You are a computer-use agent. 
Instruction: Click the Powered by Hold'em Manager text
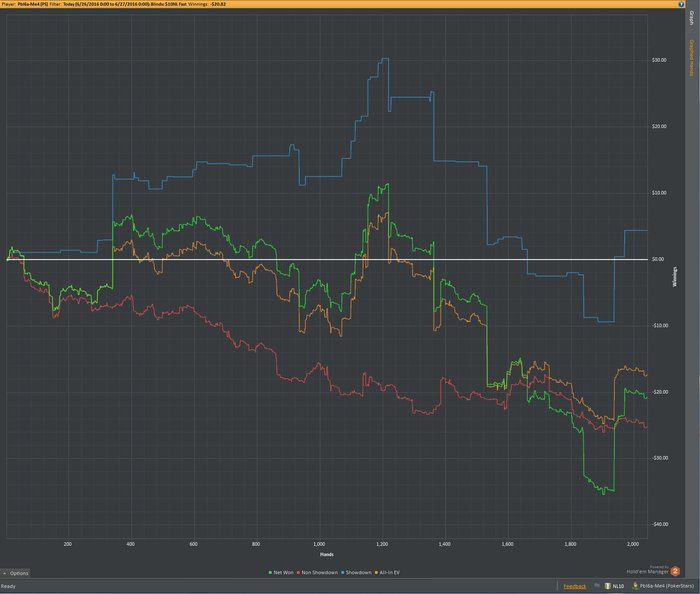click(x=647, y=570)
